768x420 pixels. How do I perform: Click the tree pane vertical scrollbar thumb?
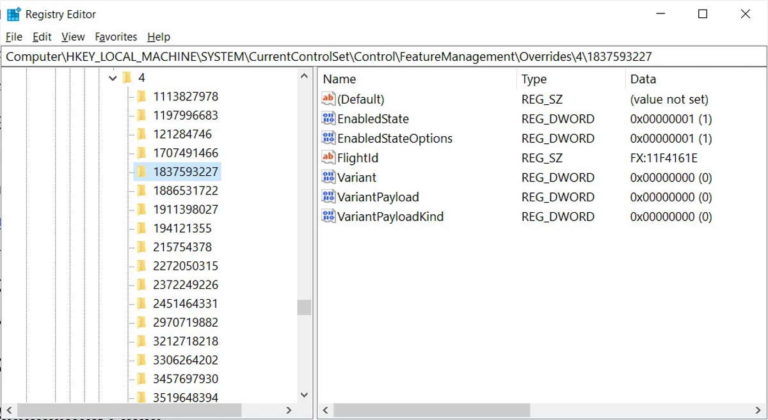click(x=304, y=308)
